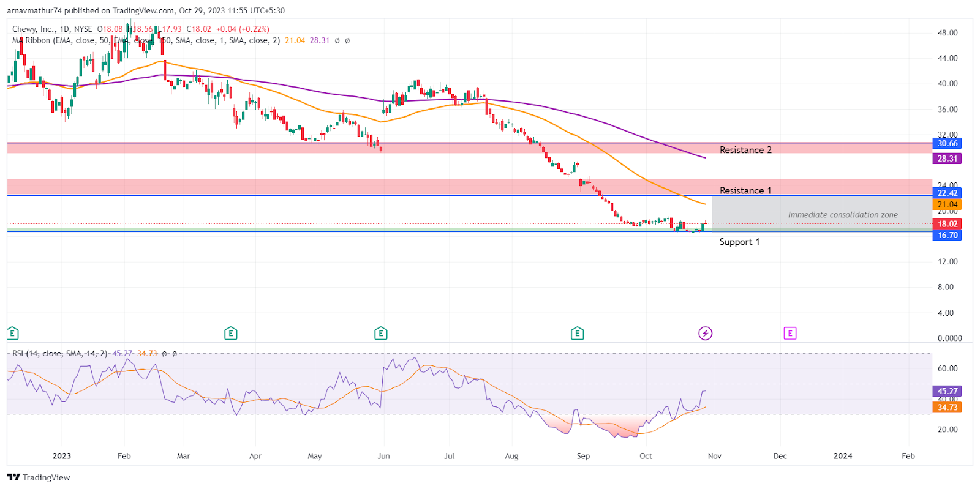This screenshot has width=980, height=489.
Task: Click the earnings E marker near April
Action: coord(230,334)
